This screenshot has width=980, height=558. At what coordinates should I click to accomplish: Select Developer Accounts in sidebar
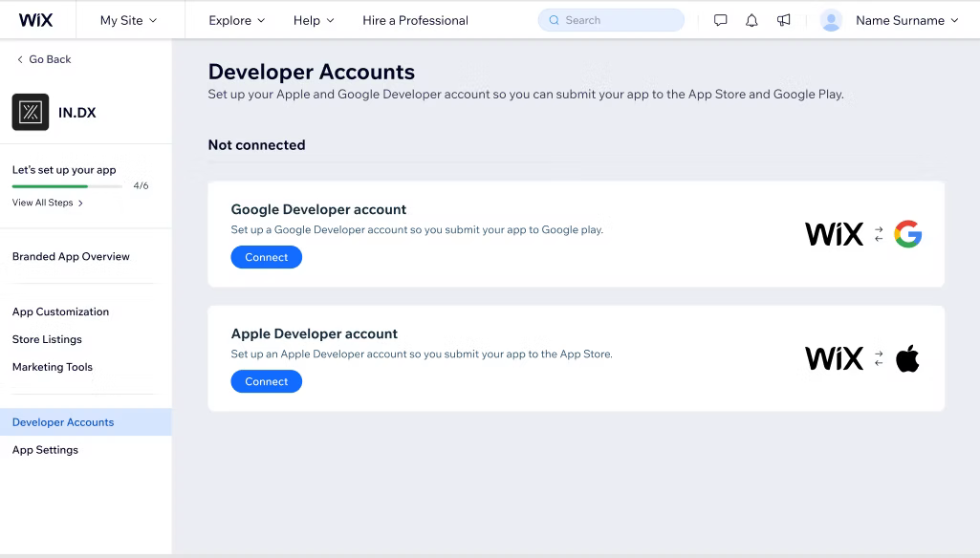click(86, 421)
